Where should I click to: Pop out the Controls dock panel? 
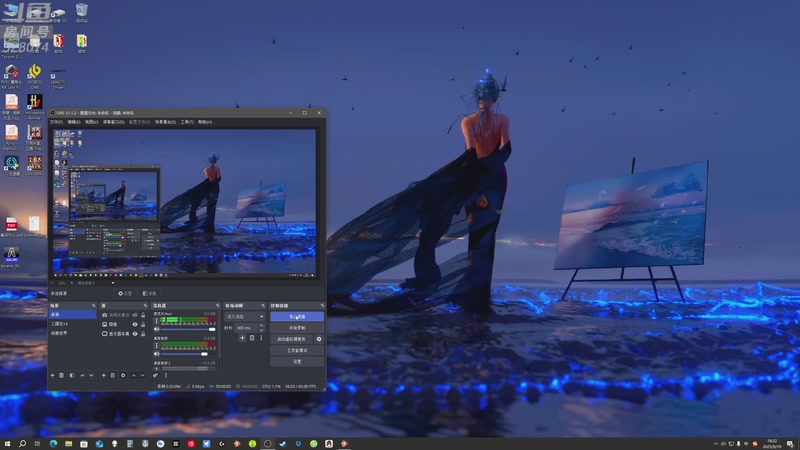322,306
